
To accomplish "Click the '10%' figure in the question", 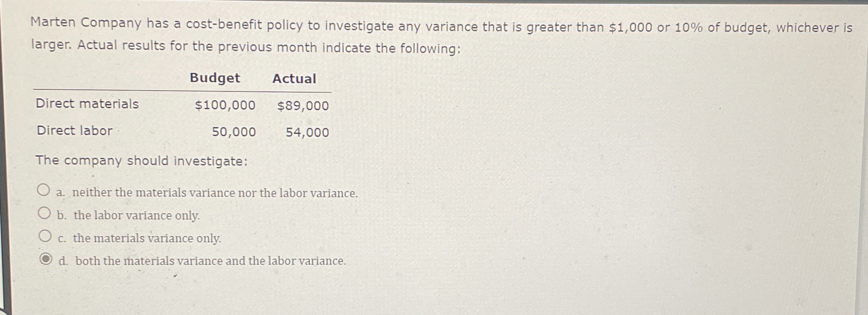I will tap(689, 28).
